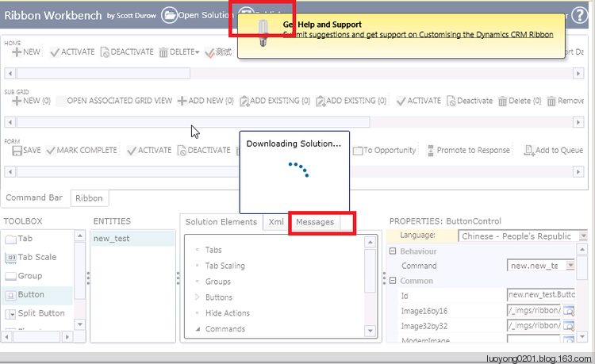Screen dimensions: 595x364
Task: Click Delete {0} in the SUB GRID row
Action: coord(520,101)
